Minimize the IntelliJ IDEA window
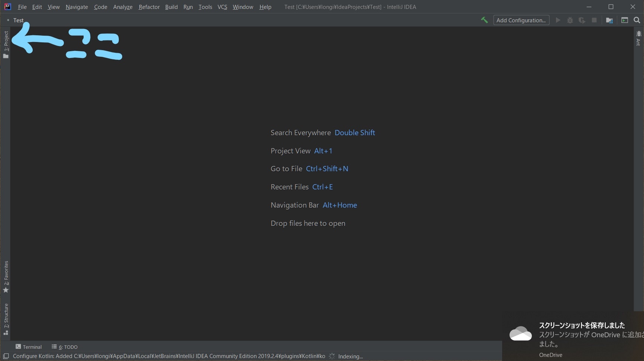644x361 pixels. click(589, 7)
